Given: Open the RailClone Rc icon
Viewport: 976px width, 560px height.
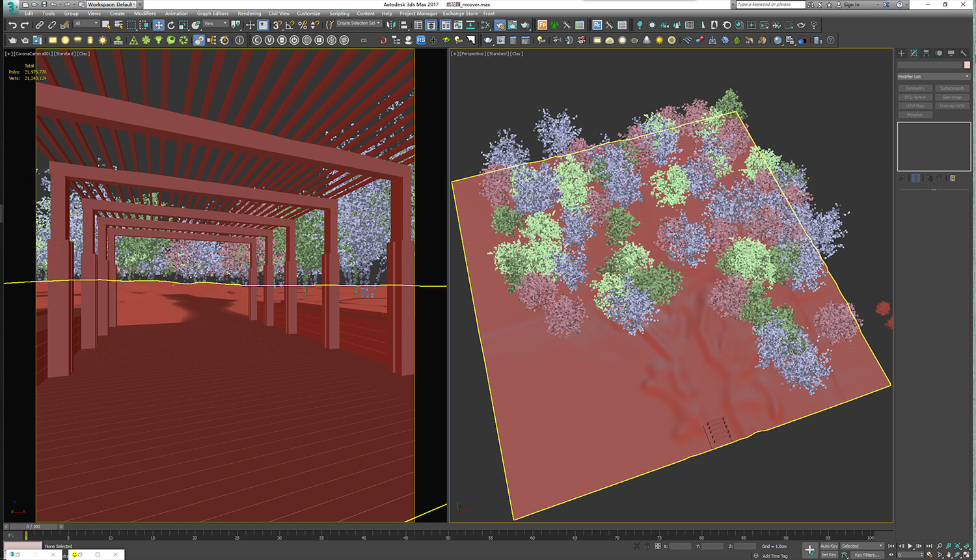Looking at the screenshot, I should click(x=597, y=25).
